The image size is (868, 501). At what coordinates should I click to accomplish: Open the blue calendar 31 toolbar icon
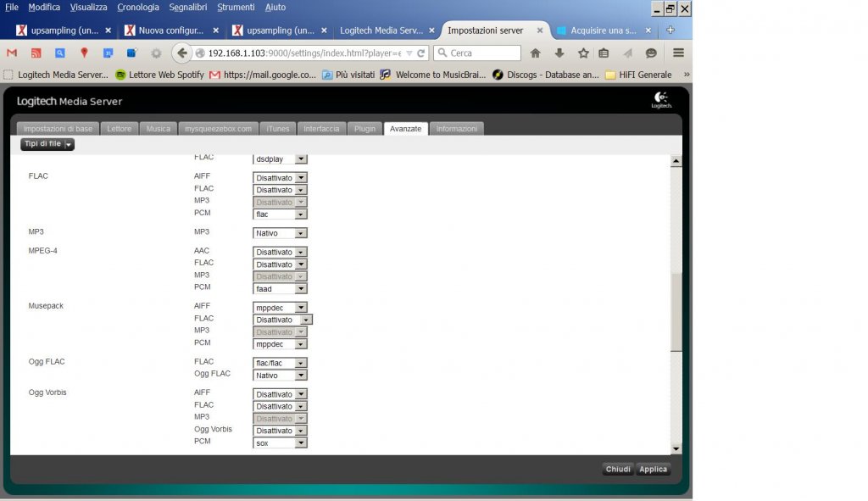point(108,53)
